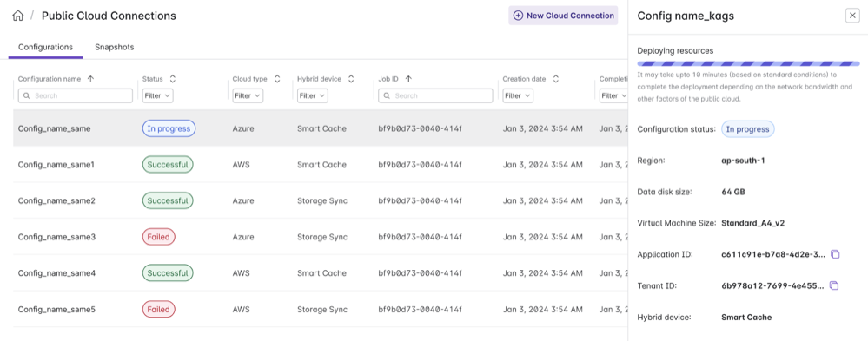Image resolution: width=868 pixels, height=341 pixels.
Task: Switch to the Configurations tab
Action: click(x=45, y=47)
